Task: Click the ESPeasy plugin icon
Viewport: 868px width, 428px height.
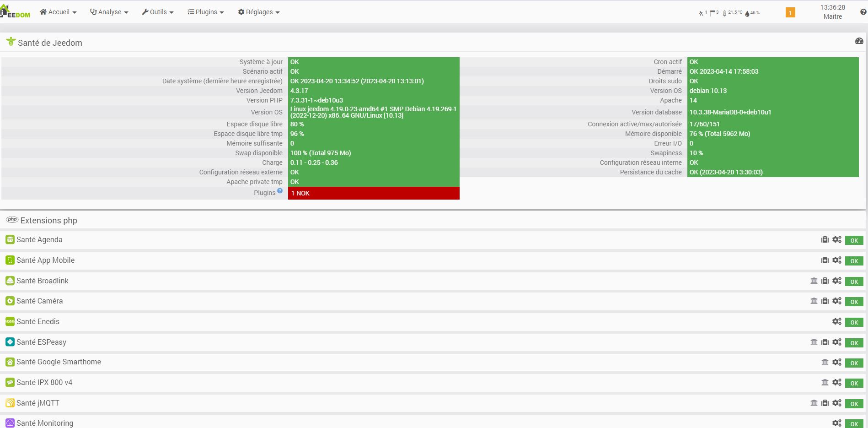Action: (x=10, y=342)
